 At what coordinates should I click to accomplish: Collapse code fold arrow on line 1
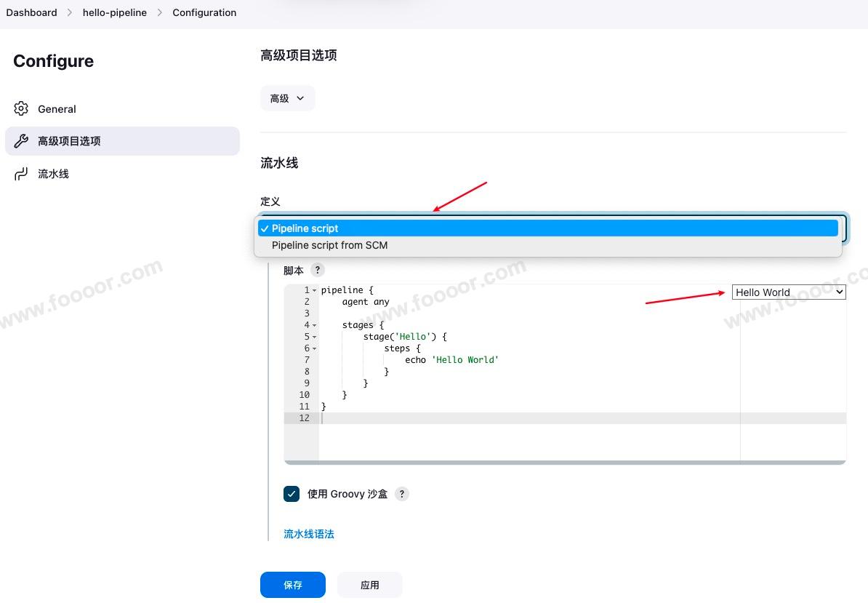coord(314,290)
